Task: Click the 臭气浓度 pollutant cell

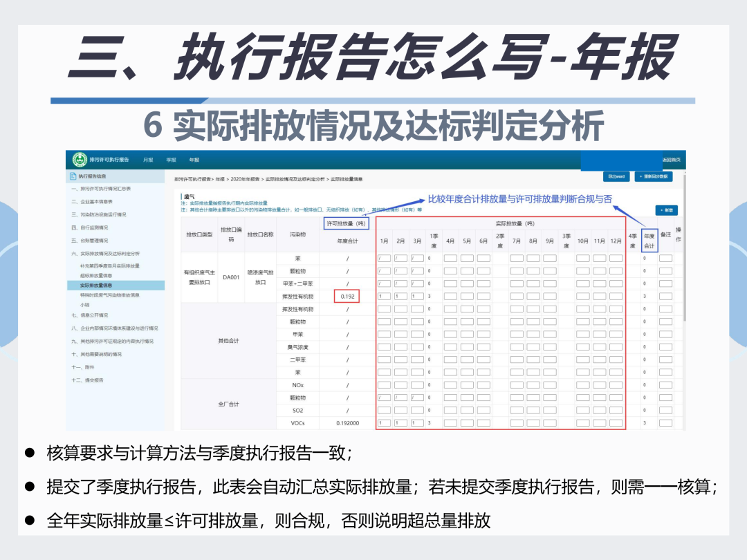Action: [x=297, y=346]
